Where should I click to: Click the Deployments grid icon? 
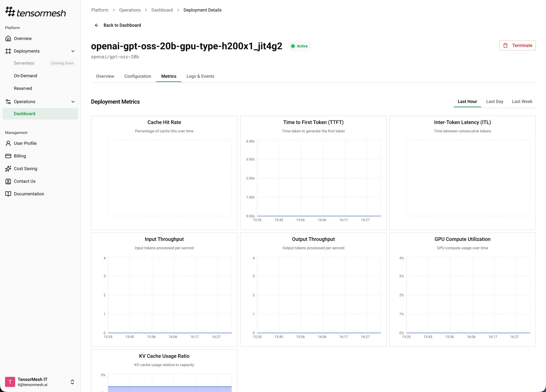8,51
